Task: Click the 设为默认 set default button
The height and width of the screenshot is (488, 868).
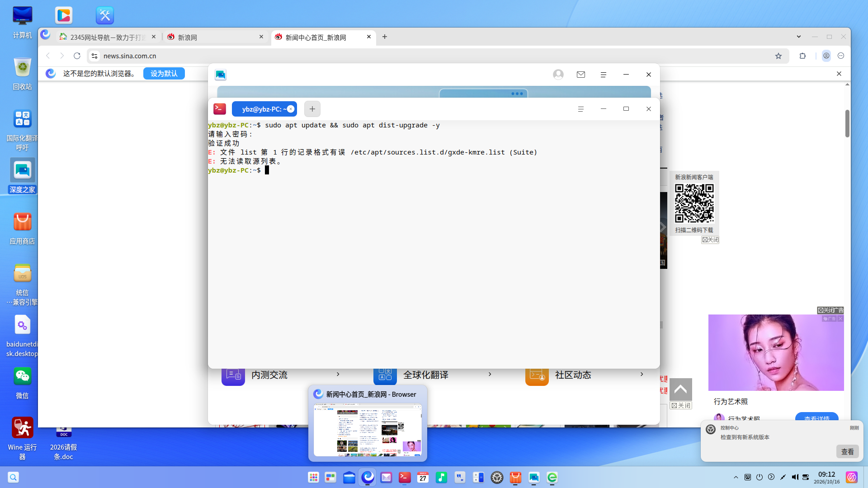Action: tap(164, 73)
